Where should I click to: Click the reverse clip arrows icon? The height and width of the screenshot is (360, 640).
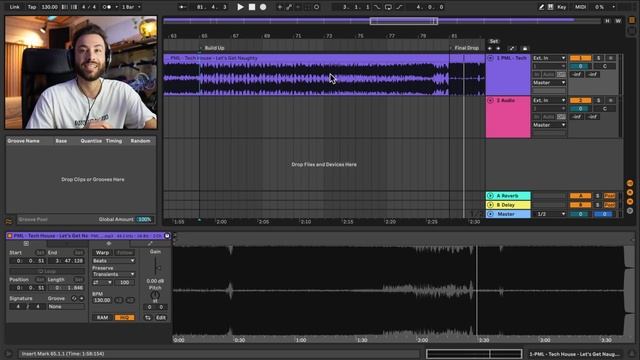click(x=148, y=318)
